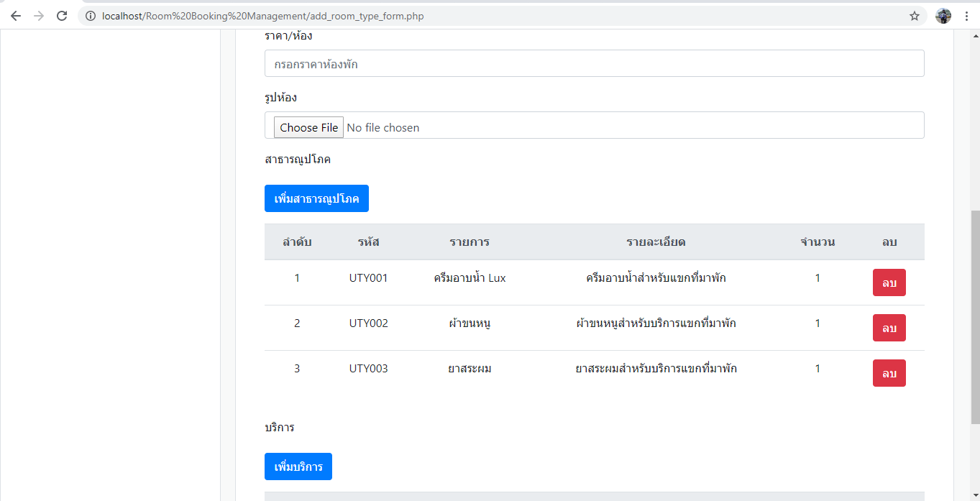Screen dimensions: 980x501
Task: Bookmark this page with the star
Action: (915, 16)
